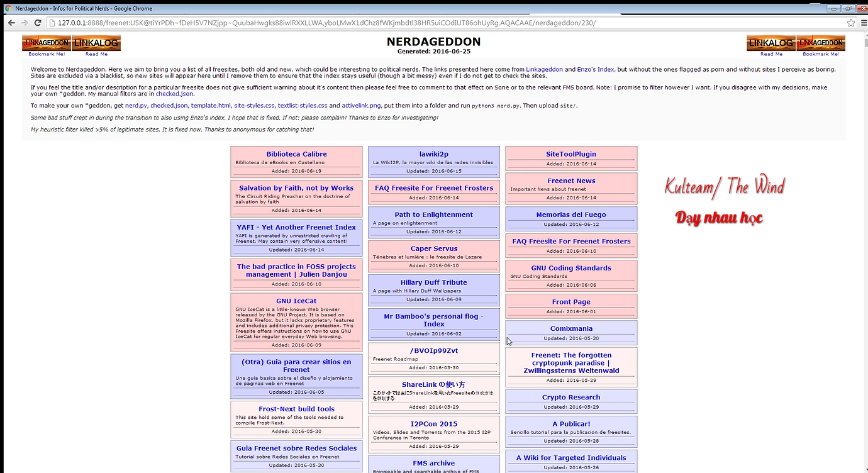The height and width of the screenshot is (473, 868).
Task: Open the Enzo's Index link in intro
Action: (596, 69)
